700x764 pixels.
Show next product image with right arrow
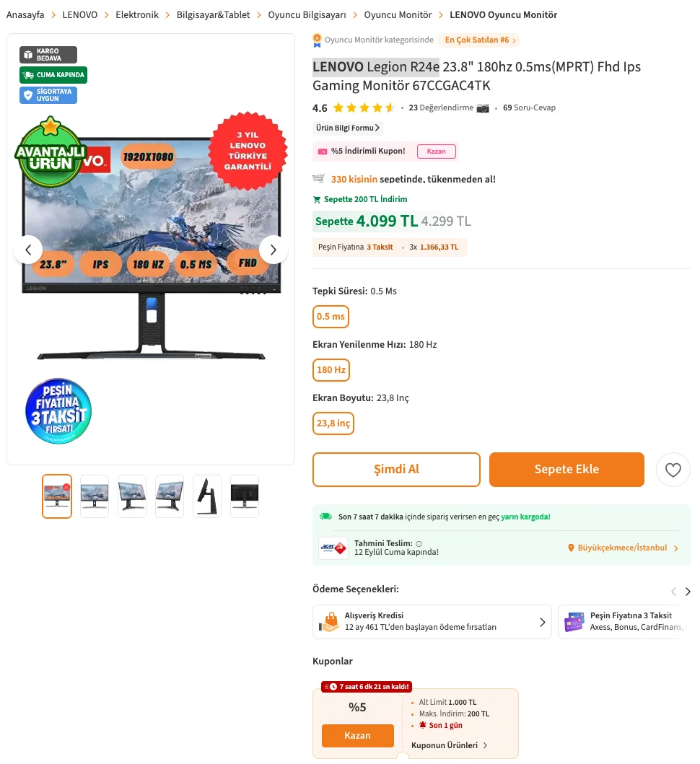click(273, 250)
